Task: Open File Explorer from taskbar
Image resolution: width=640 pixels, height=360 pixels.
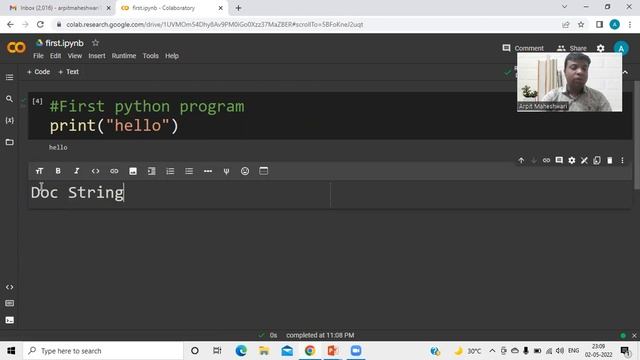Action: pos(264,351)
